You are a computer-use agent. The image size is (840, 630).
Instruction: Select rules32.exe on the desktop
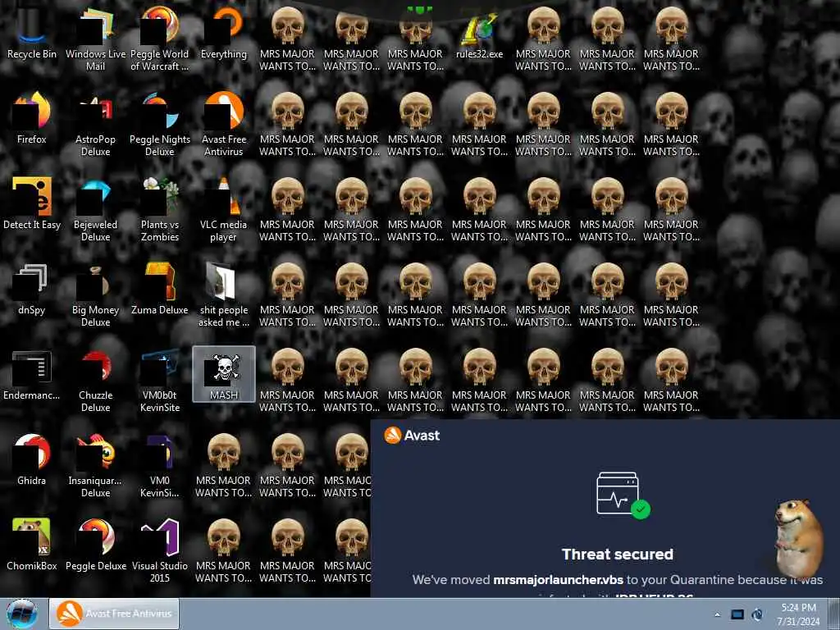[479, 33]
